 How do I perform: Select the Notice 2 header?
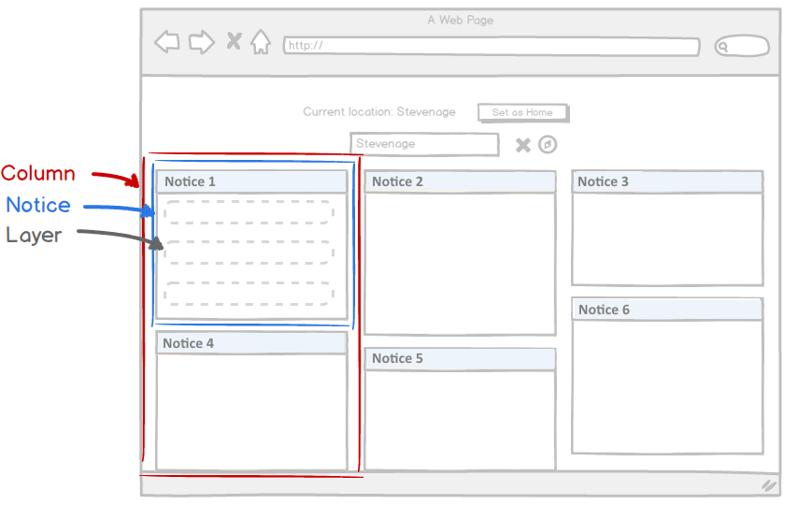point(460,181)
